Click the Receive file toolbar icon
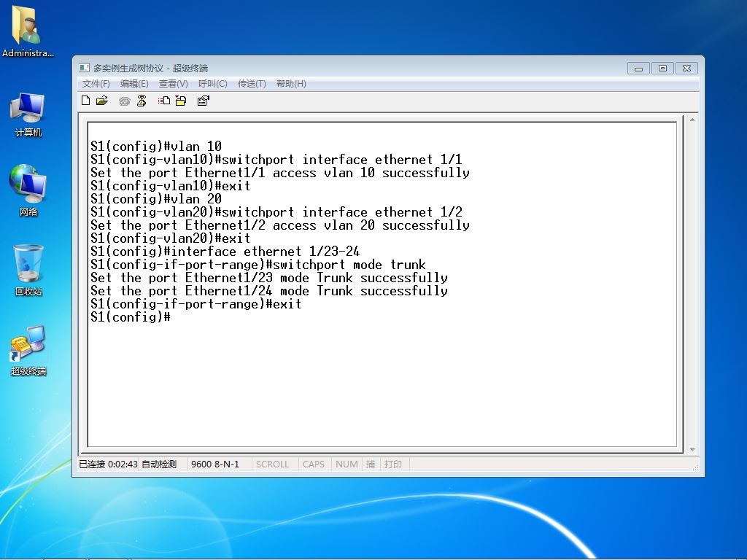Image resolution: width=747 pixels, height=560 pixels. tap(181, 101)
